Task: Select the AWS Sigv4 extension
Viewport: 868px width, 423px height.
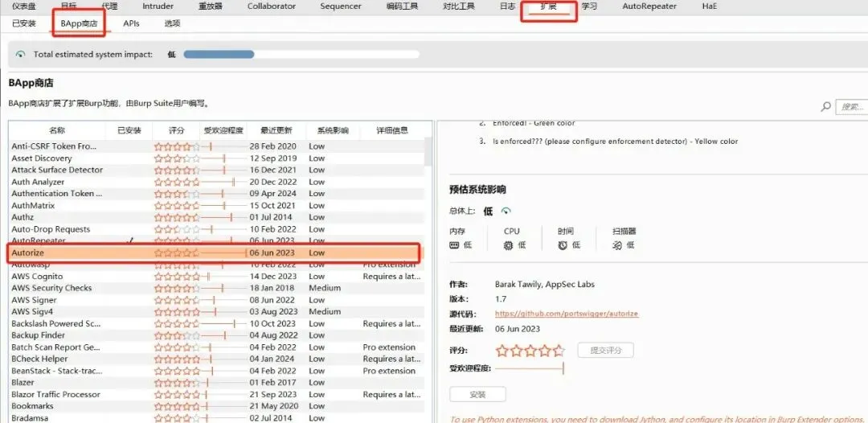Action: [x=215, y=312]
